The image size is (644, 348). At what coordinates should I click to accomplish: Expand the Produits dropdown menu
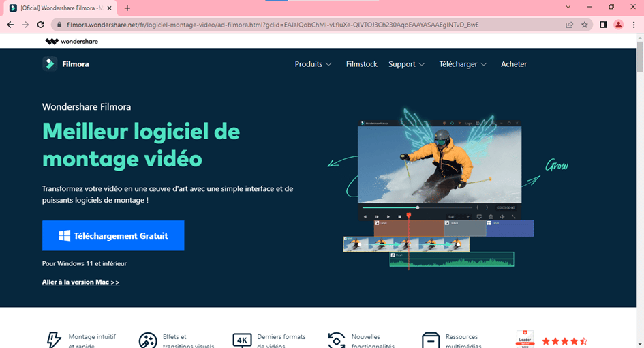(313, 64)
